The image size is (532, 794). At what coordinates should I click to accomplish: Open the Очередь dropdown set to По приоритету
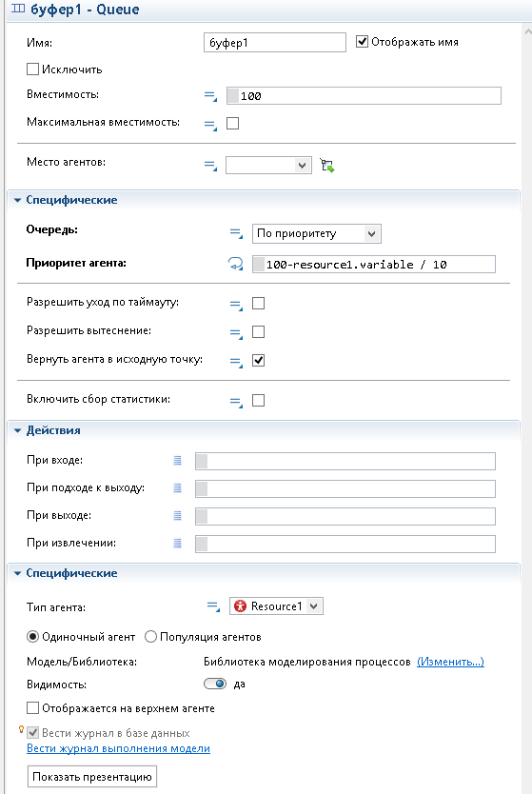pos(316,233)
